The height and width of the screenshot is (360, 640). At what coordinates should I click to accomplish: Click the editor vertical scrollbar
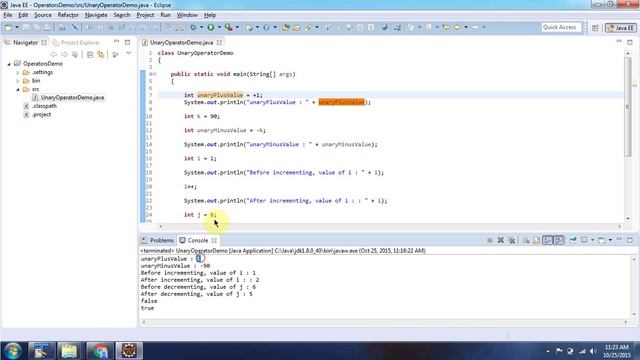point(628,106)
